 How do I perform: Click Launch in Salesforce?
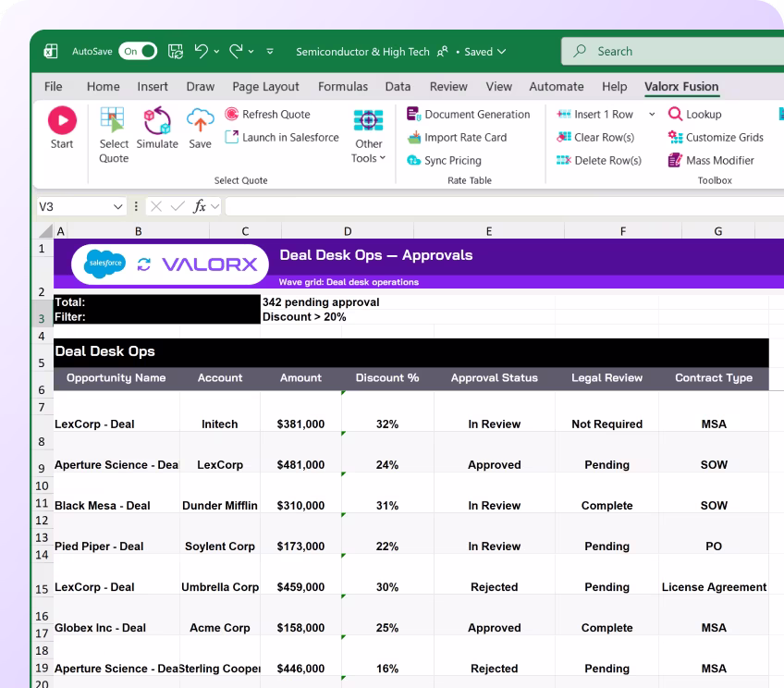(282, 137)
